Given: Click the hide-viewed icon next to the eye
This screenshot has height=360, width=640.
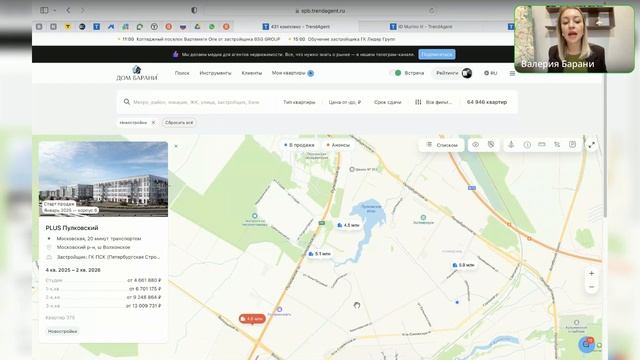Looking at the screenshot, I should coord(491,144).
